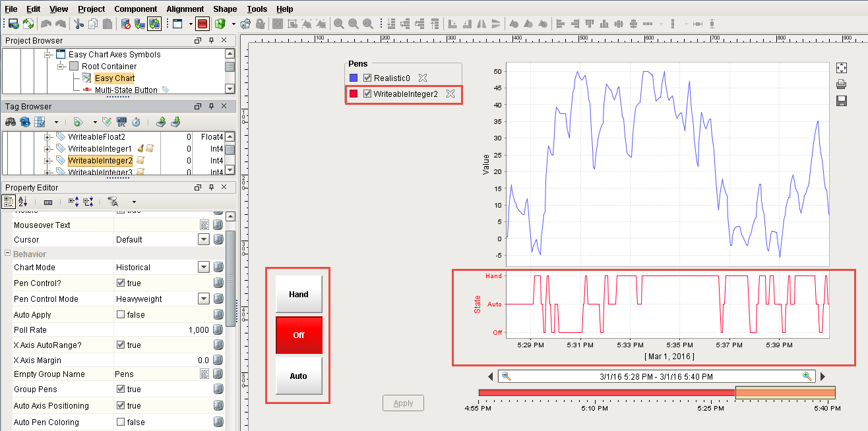Image resolution: width=868 pixels, height=431 pixels.
Task: Remove the Realistic0 pen with its X
Action: click(423, 78)
